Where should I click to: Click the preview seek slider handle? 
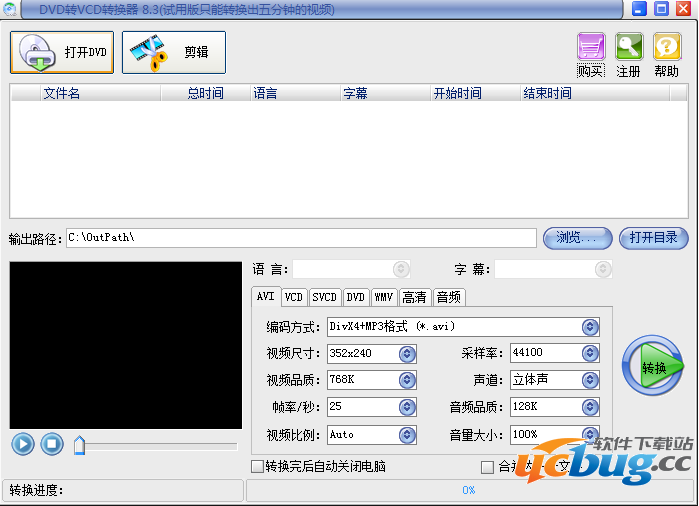[x=80, y=445]
